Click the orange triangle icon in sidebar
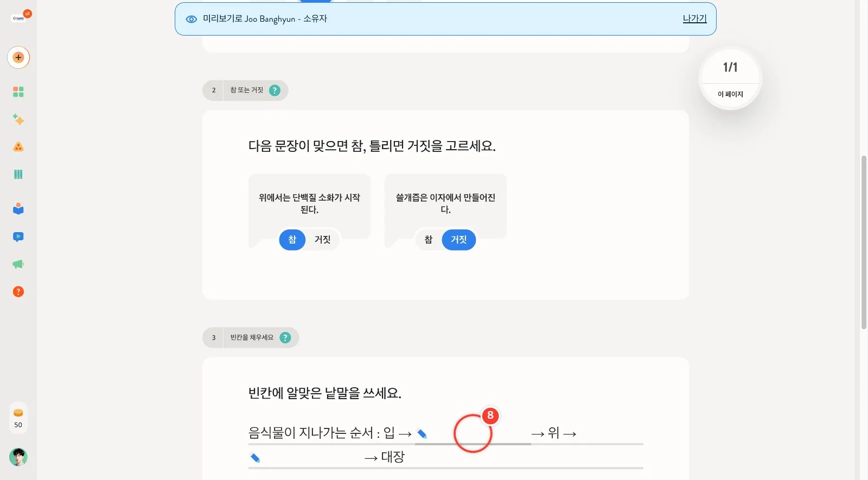 pos(18,147)
